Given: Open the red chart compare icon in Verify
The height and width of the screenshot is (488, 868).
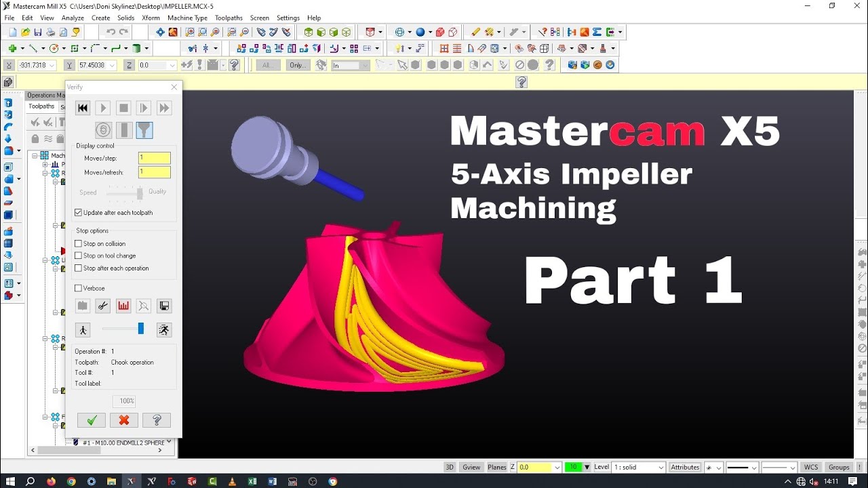Looking at the screenshot, I should 123,306.
